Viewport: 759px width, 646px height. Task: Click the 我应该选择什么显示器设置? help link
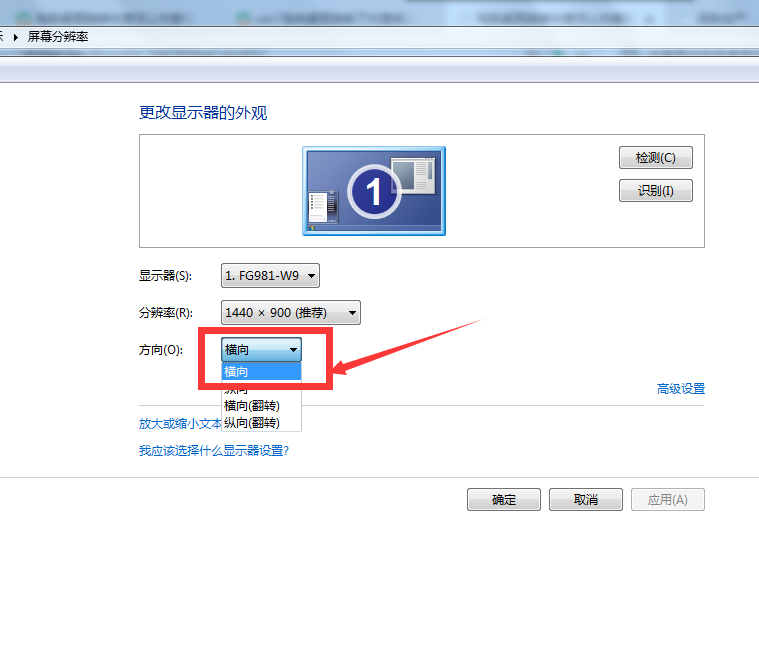coord(213,451)
